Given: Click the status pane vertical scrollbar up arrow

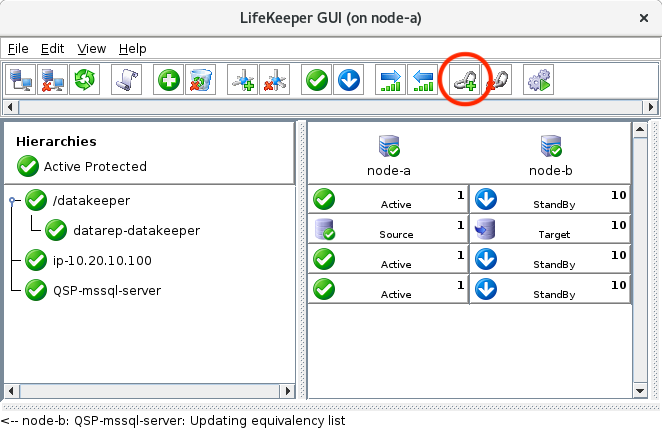Looking at the screenshot, I should pos(640,129).
